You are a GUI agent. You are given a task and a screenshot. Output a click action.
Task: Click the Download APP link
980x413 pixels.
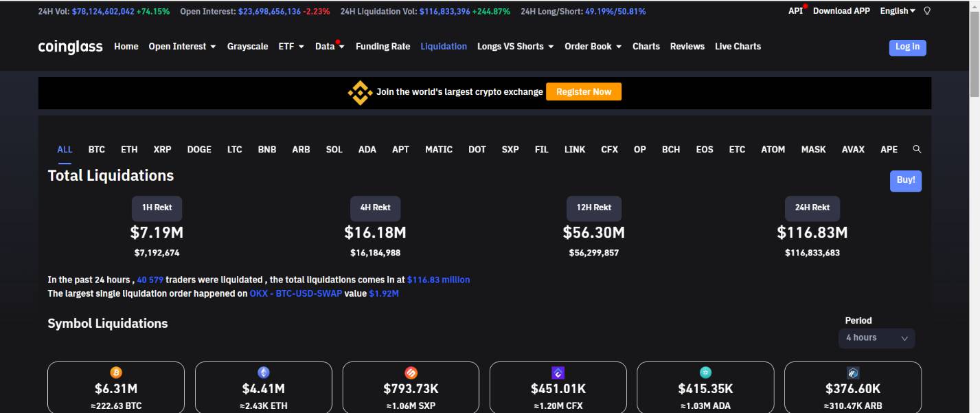[841, 11]
